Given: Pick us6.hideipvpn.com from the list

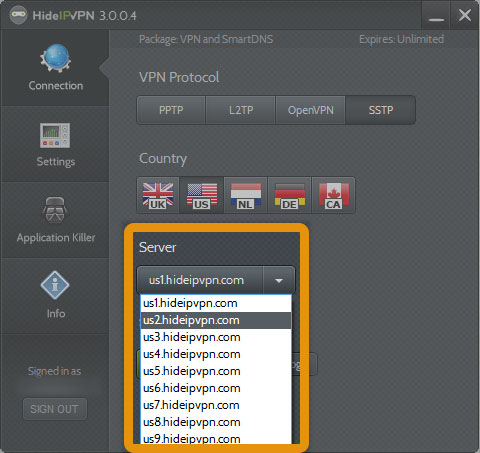Looking at the screenshot, I should [x=216, y=388].
